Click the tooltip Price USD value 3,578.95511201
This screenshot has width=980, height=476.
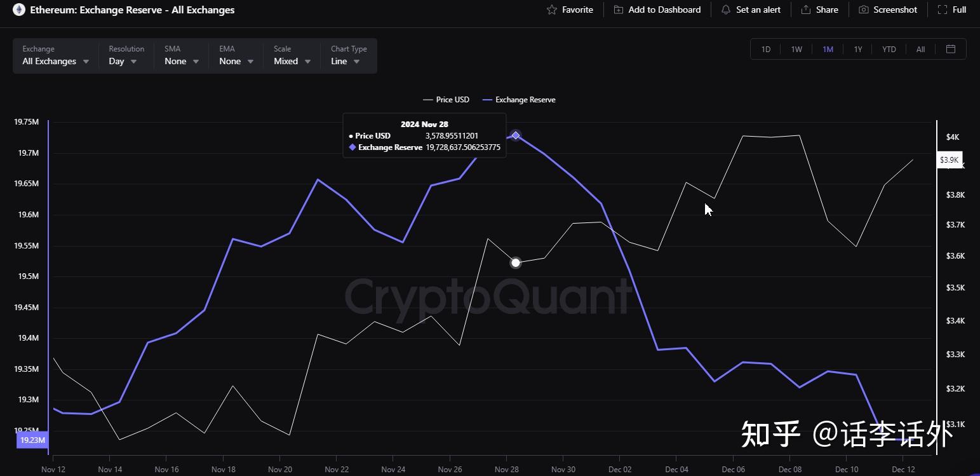[x=452, y=136]
